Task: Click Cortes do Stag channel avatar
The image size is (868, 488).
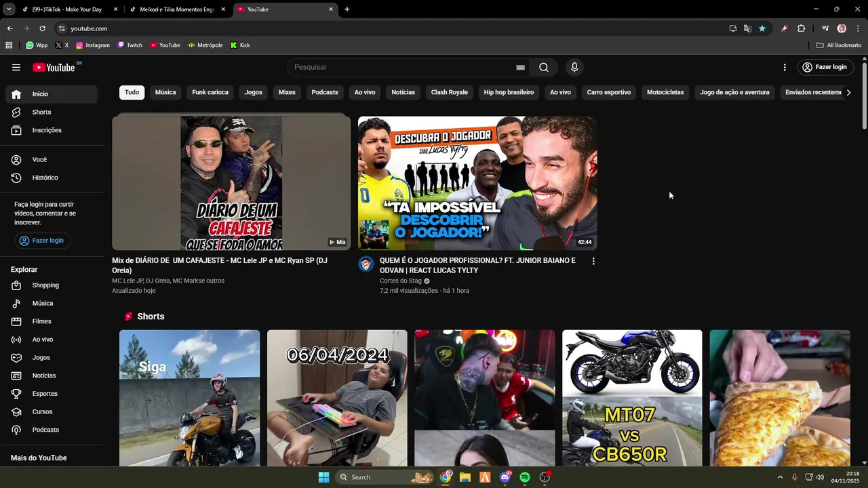Action: pos(366,264)
